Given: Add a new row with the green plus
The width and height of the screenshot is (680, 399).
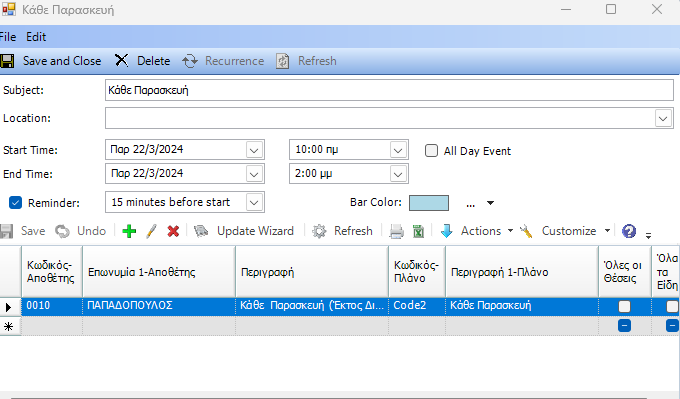Looking at the screenshot, I should point(129,231).
